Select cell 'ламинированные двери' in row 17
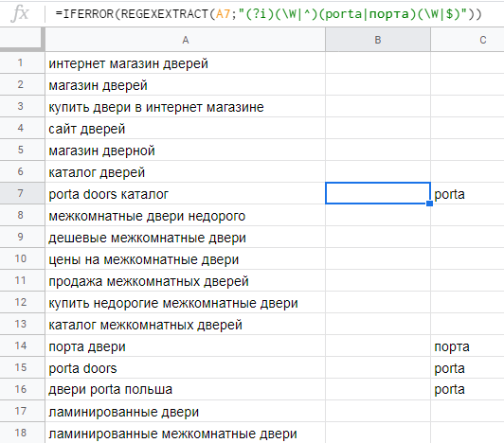The width and height of the screenshot is (504, 443). click(185, 411)
